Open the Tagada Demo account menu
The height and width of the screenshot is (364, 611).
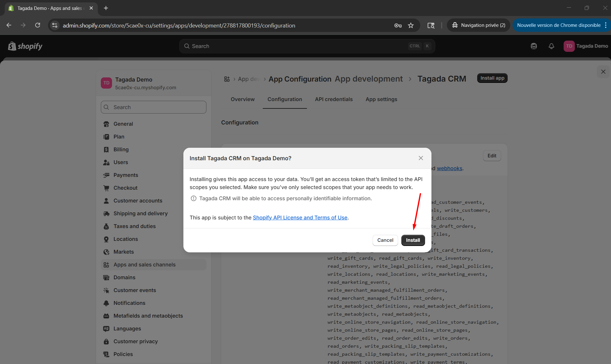tap(586, 46)
